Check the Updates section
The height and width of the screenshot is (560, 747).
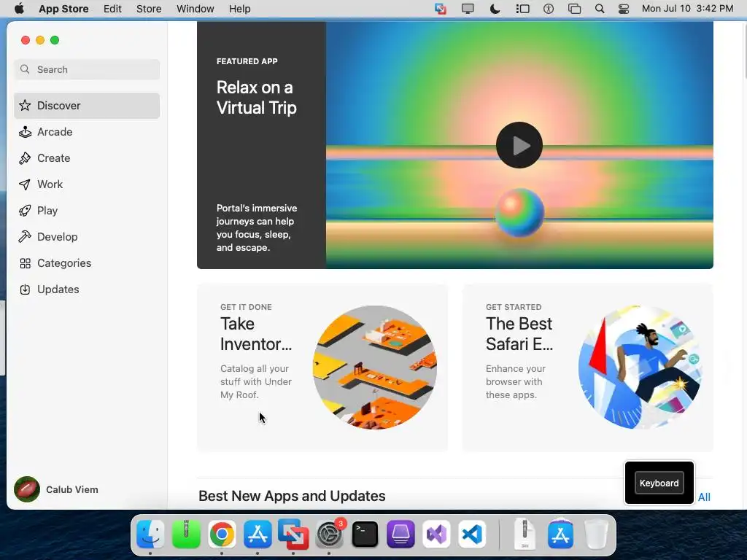coord(87,289)
